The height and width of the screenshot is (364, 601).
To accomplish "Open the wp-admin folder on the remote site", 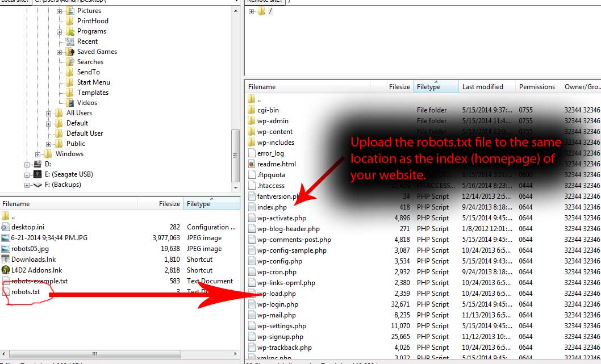I will [x=276, y=120].
